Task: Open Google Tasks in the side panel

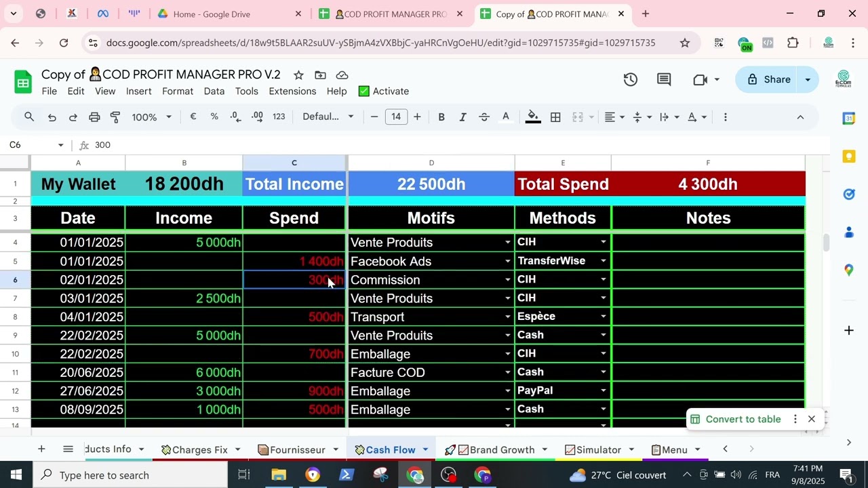Action: pos(848,195)
